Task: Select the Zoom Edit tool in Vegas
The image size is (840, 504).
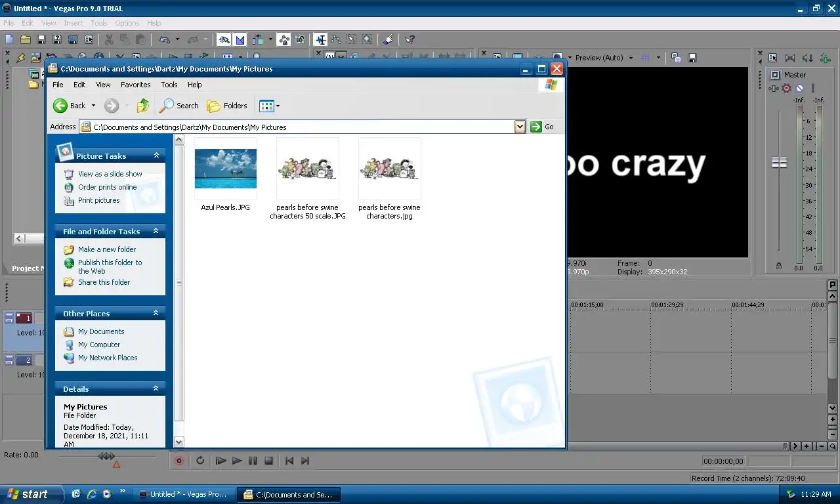Action: 367,39
